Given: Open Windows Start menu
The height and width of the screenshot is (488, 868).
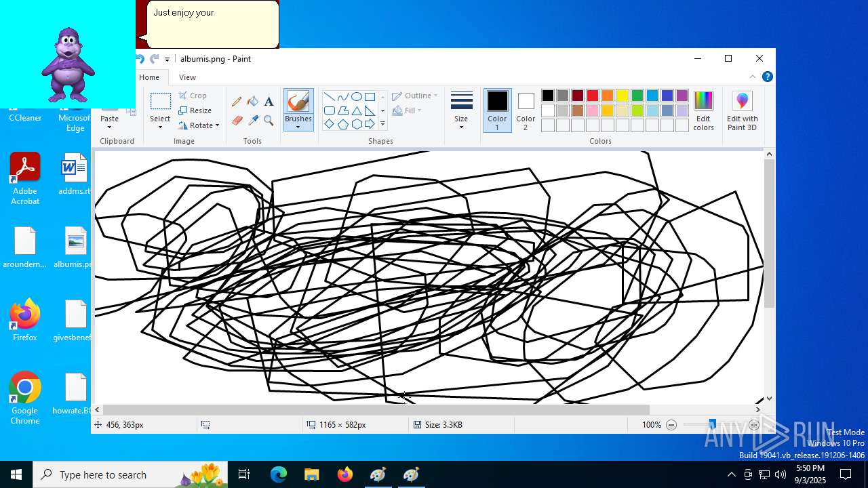Looking at the screenshot, I should coord(16,474).
